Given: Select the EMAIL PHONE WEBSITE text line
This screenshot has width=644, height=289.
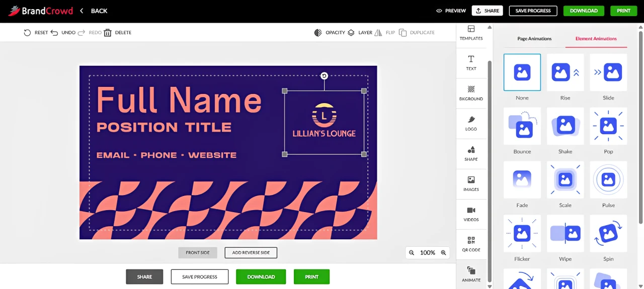Looking at the screenshot, I should click(167, 155).
